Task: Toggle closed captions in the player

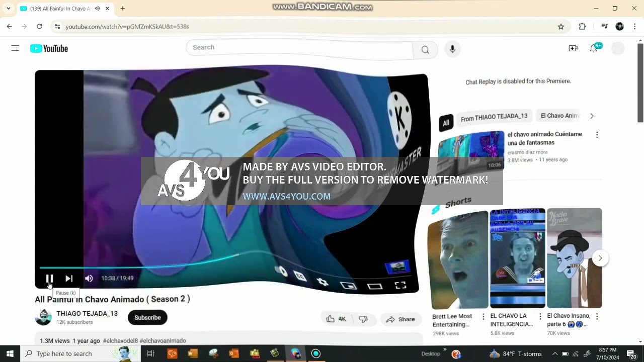Action: pyautogui.click(x=300, y=276)
